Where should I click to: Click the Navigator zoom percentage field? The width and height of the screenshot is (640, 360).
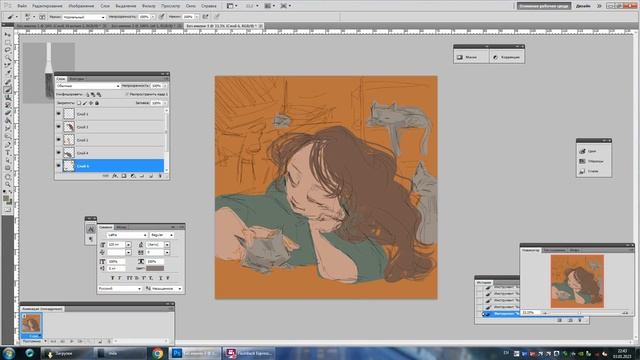click(530, 313)
